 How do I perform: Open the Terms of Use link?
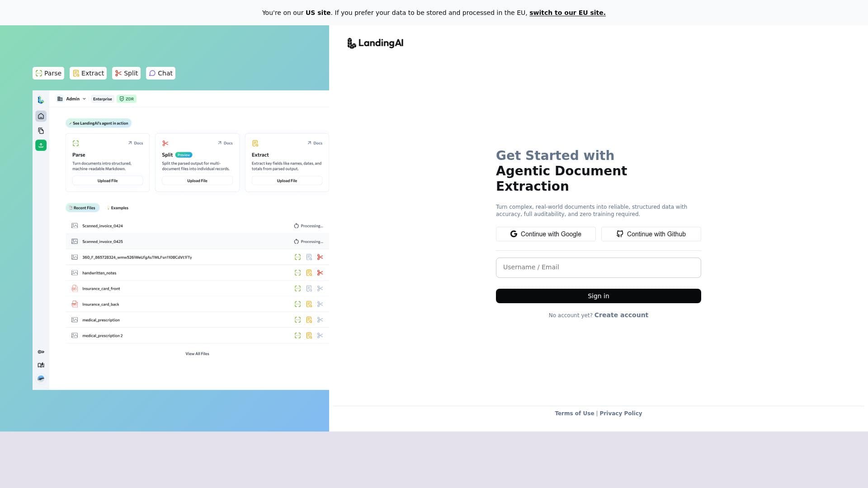point(575,413)
